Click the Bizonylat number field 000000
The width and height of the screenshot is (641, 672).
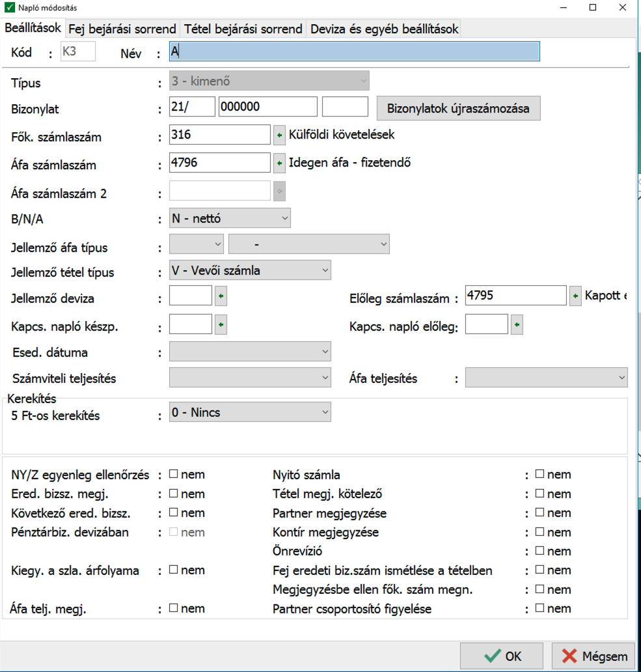tap(268, 107)
